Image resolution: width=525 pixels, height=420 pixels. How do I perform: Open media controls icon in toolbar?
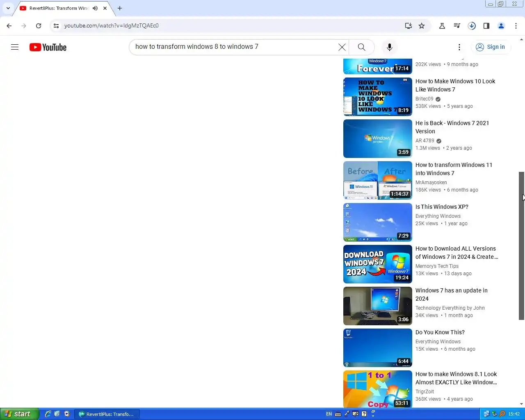point(457,26)
